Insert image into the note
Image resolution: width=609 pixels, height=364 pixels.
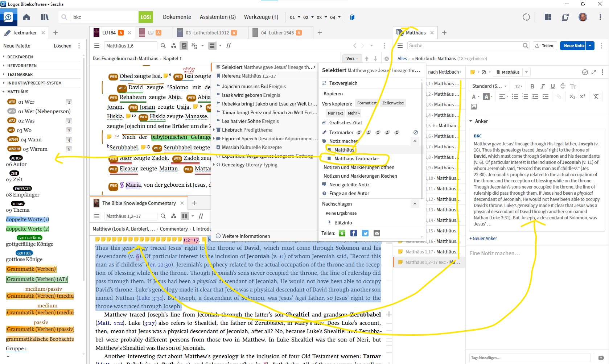[473, 107]
